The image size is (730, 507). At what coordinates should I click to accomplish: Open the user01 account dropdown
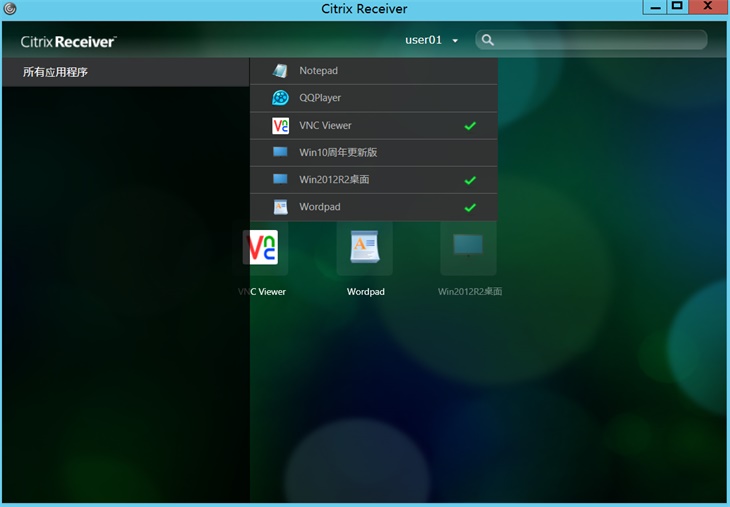coord(431,40)
